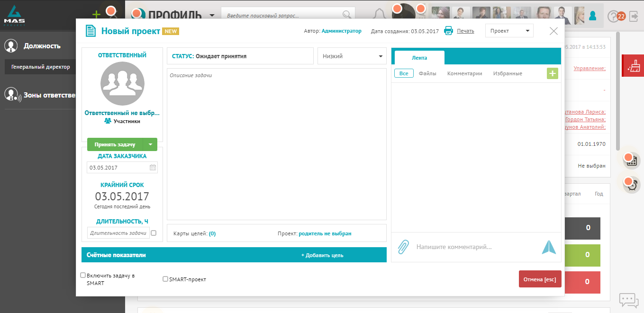Click the Участники people icon
This screenshot has height=313, width=644.
click(x=108, y=121)
